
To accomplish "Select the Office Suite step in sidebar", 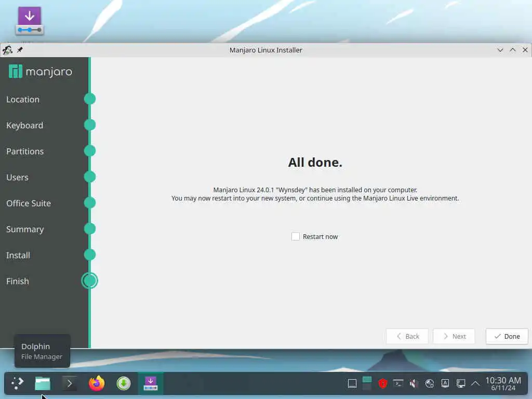I will [29, 203].
